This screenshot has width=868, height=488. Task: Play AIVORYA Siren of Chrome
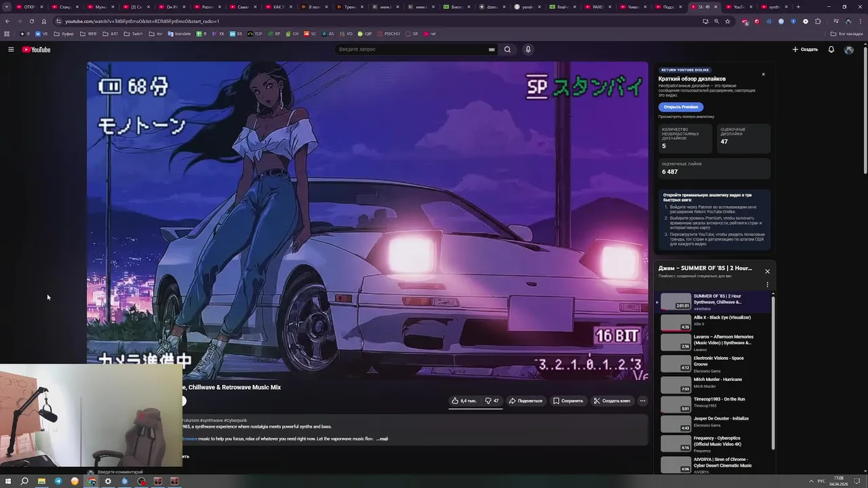pyautogui.click(x=712, y=465)
